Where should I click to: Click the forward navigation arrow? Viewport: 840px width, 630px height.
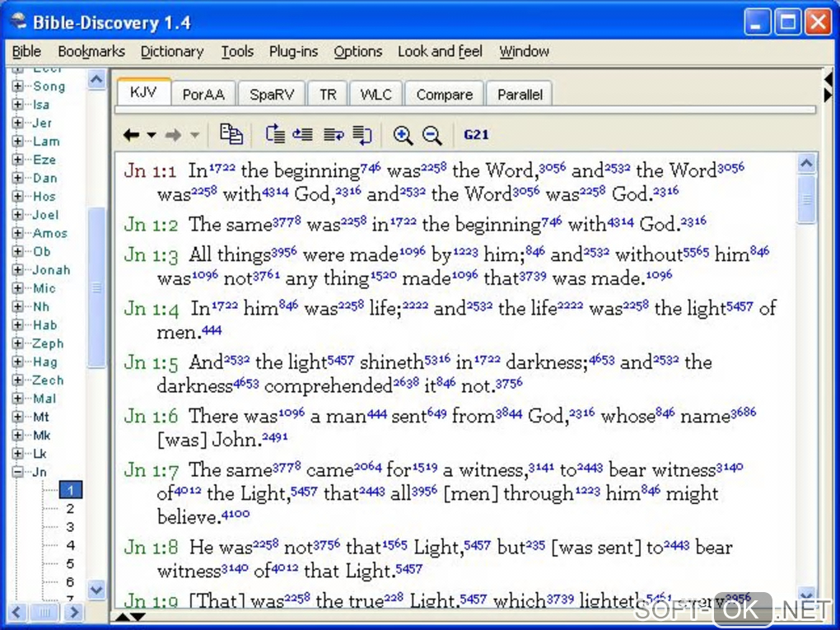click(173, 135)
